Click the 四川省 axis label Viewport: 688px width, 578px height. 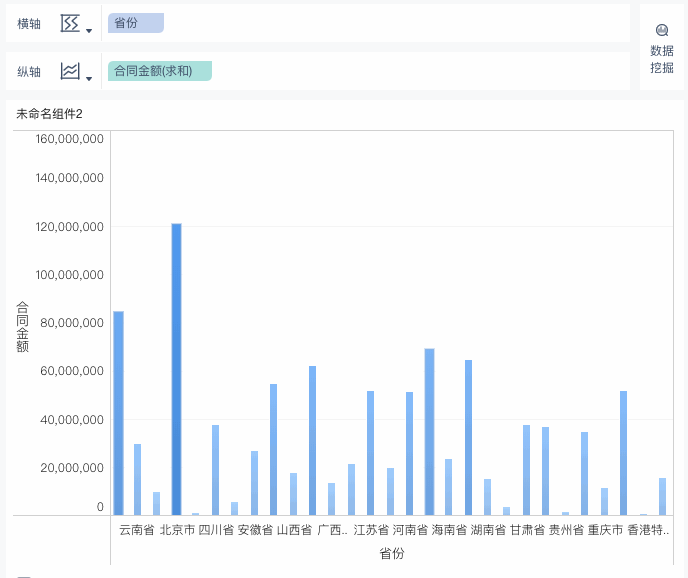point(216,530)
